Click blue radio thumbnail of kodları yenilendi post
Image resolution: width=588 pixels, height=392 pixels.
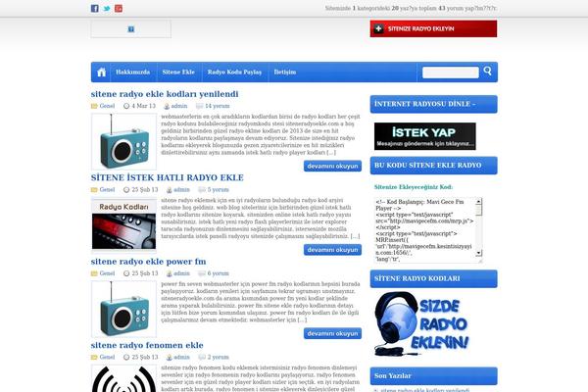[123, 141]
